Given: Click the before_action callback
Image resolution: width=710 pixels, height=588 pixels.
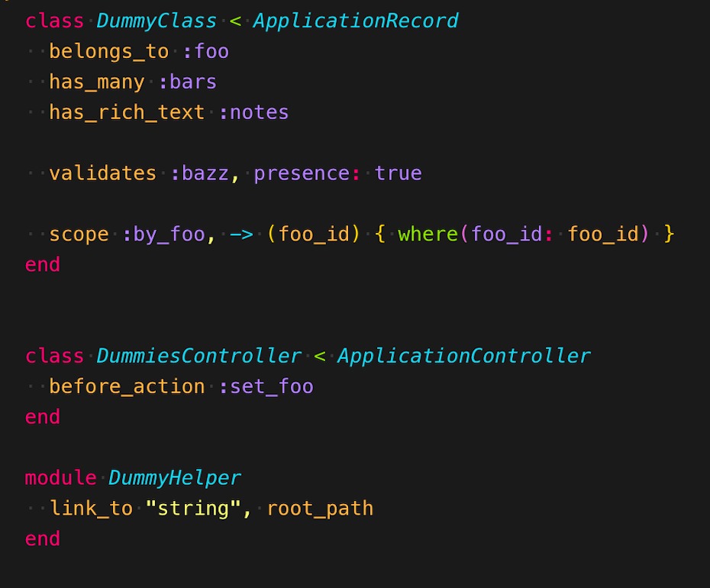Looking at the screenshot, I should tap(127, 386).
